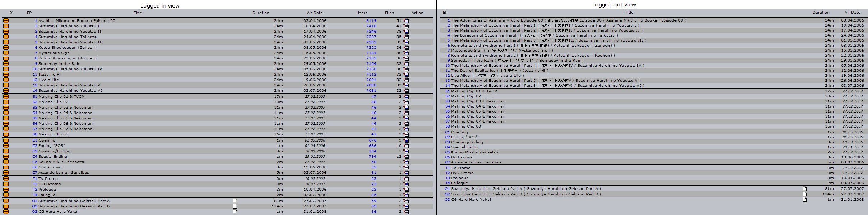Click action icon for S8 Making Clip 08
Image resolution: width=868 pixels, height=215 pixels.
click(406, 134)
